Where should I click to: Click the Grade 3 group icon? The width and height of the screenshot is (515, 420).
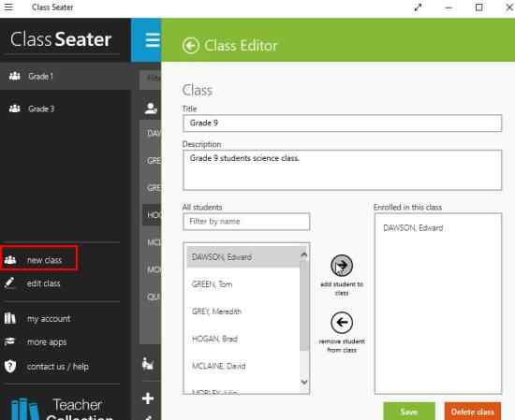[14, 109]
